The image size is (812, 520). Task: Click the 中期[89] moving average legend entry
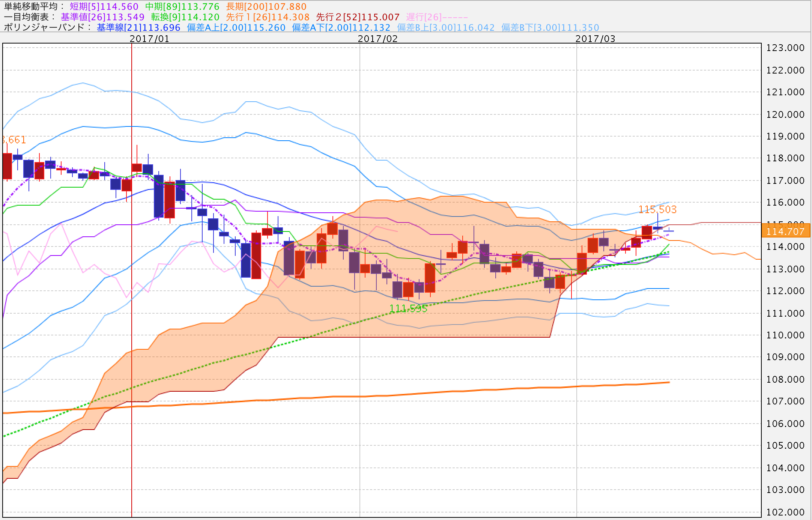182,6
